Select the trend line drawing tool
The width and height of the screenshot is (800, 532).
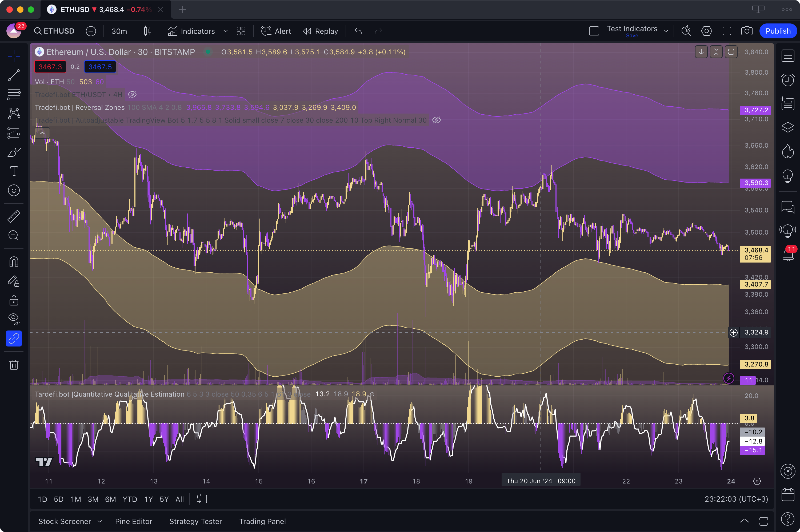click(x=14, y=75)
